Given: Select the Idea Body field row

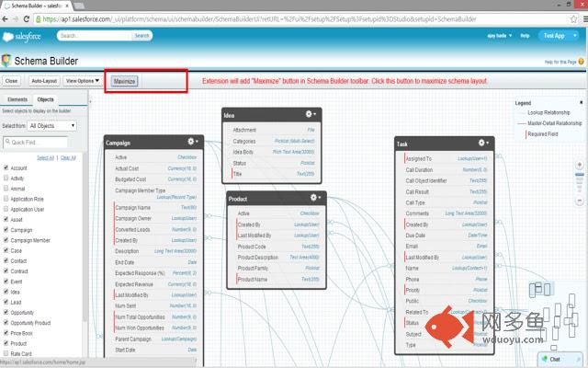Looking at the screenshot, I should point(274,152).
